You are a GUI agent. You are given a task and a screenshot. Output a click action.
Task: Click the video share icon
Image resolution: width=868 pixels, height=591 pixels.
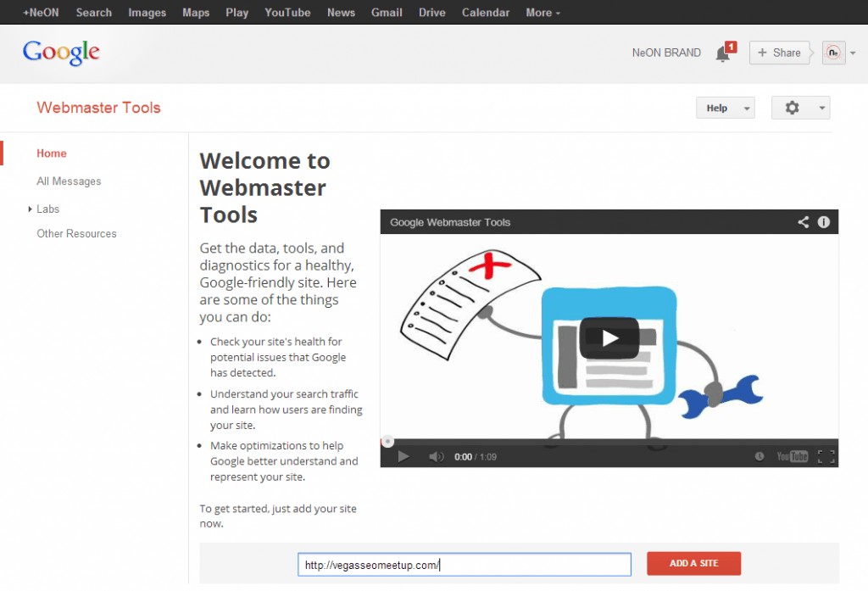(804, 222)
